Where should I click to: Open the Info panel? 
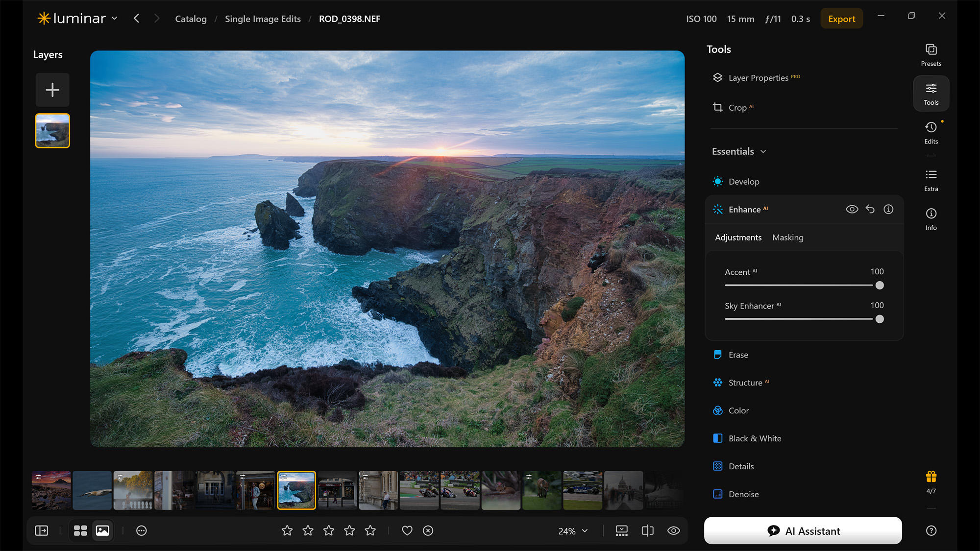(x=931, y=219)
